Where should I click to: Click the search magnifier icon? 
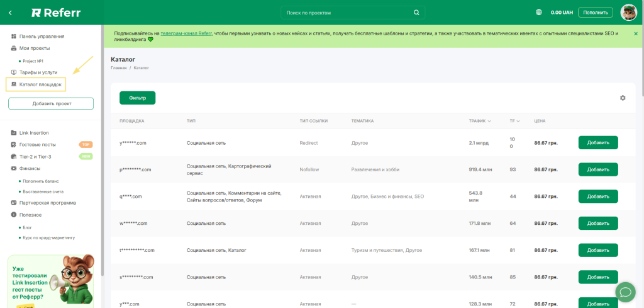[416, 13]
